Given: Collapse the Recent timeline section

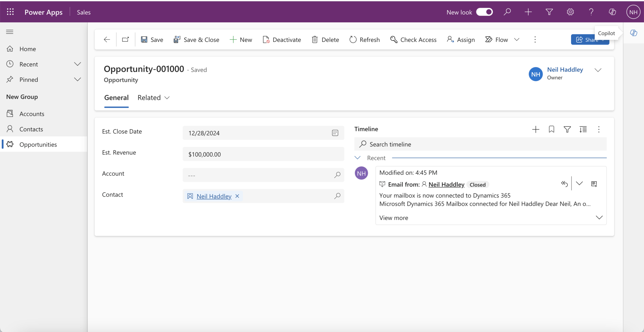Looking at the screenshot, I should coord(358,158).
